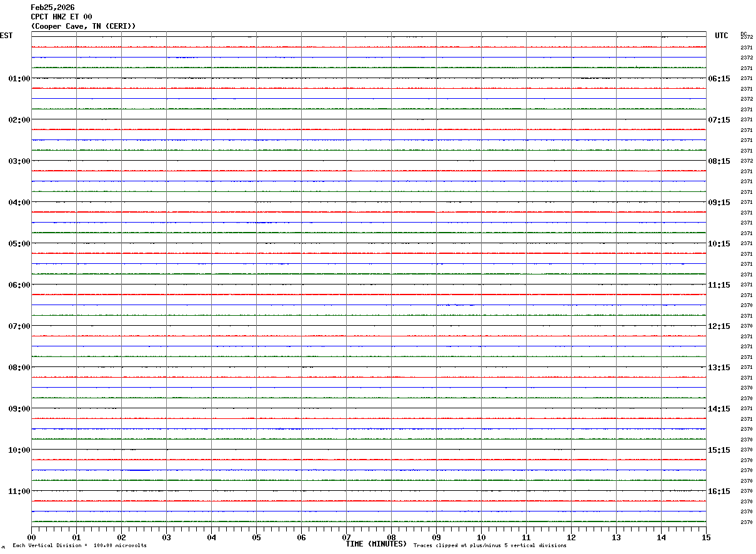The width and height of the screenshot is (756, 554).
Task: Click the 11:15 UTC row label
Action: [719, 285]
